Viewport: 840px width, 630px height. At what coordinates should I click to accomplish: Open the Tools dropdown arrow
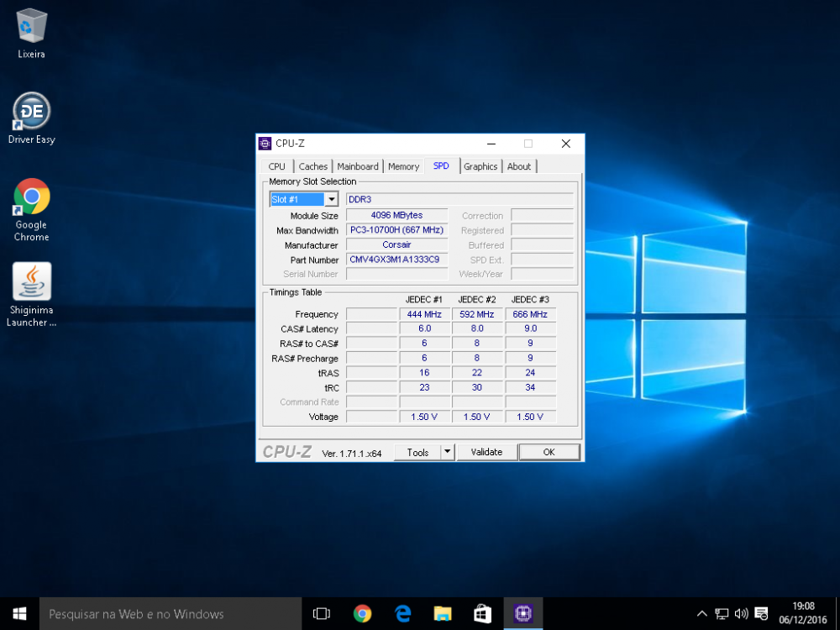coord(447,452)
